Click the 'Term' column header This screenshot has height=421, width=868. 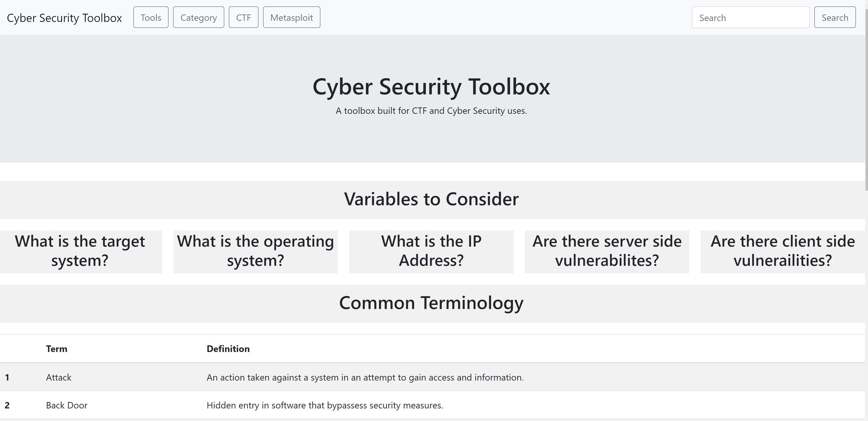pos(57,349)
